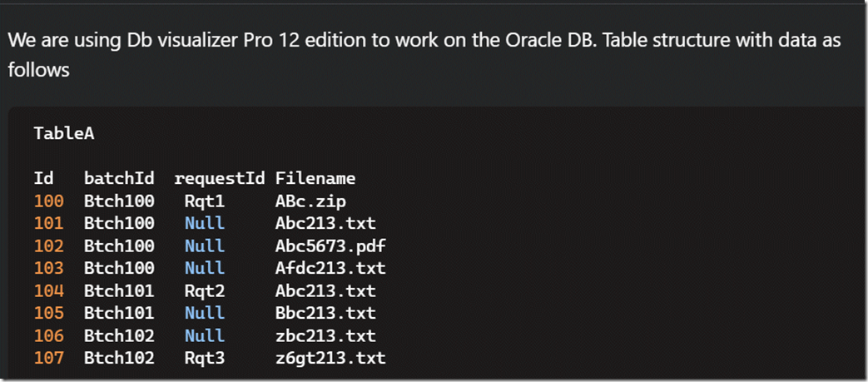The height and width of the screenshot is (382, 868).
Task: Click the filename zbc213.txt
Action: point(325,336)
